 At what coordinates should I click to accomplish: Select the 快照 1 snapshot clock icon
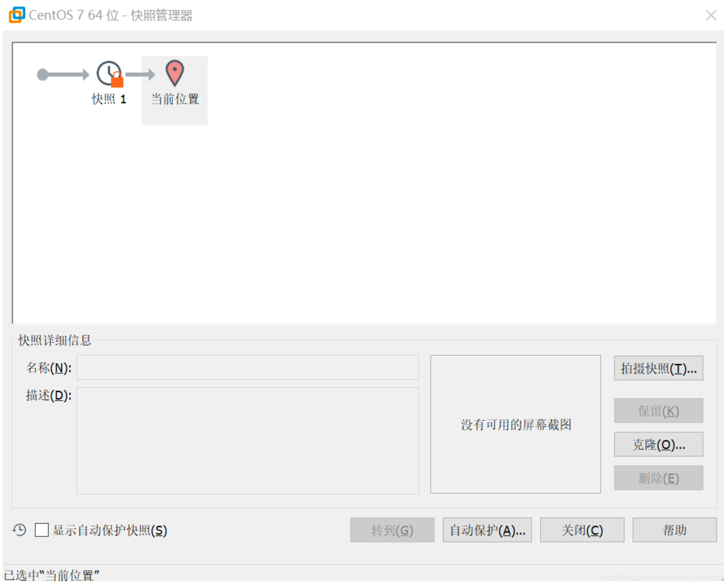tap(110, 74)
